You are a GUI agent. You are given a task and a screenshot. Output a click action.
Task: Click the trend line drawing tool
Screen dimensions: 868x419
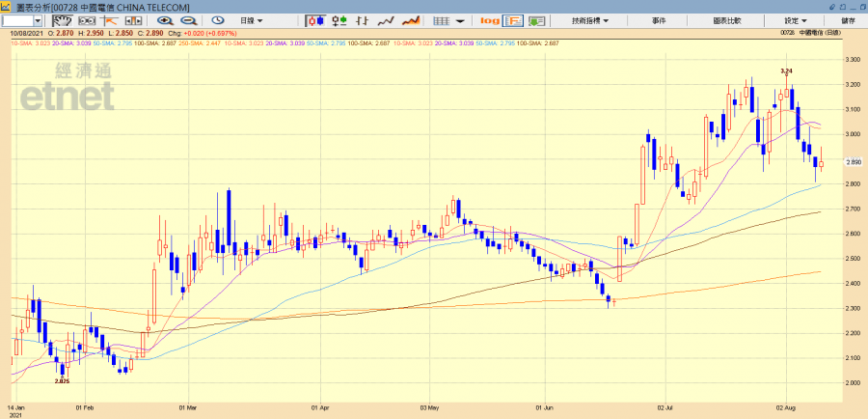tap(112, 20)
